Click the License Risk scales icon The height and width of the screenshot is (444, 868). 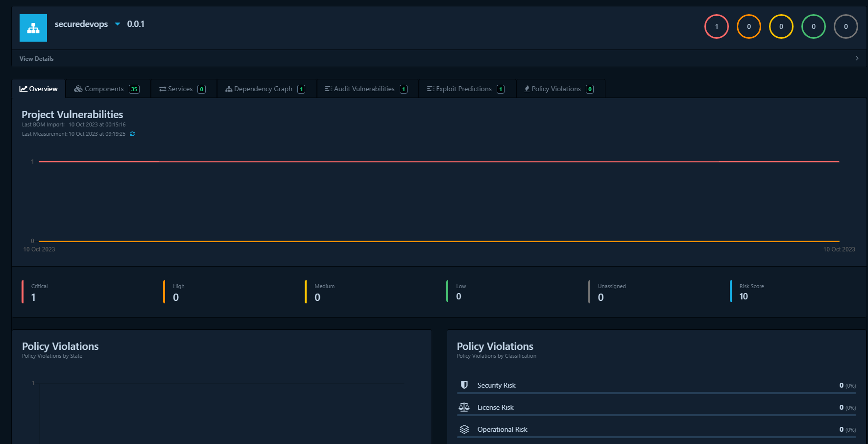(x=464, y=407)
